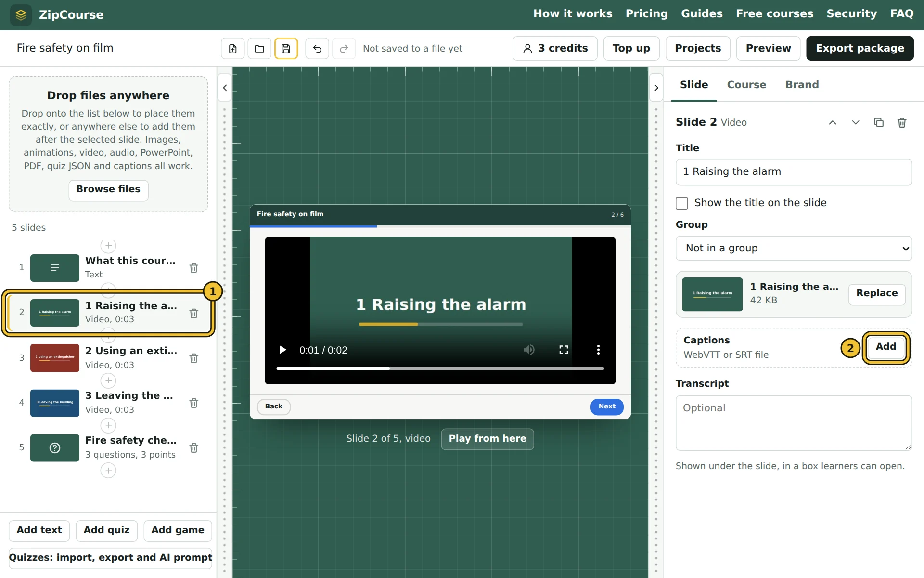Image resolution: width=924 pixels, height=578 pixels.
Task: Insert a slide below the last slide
Action: [x=108, y=471]
